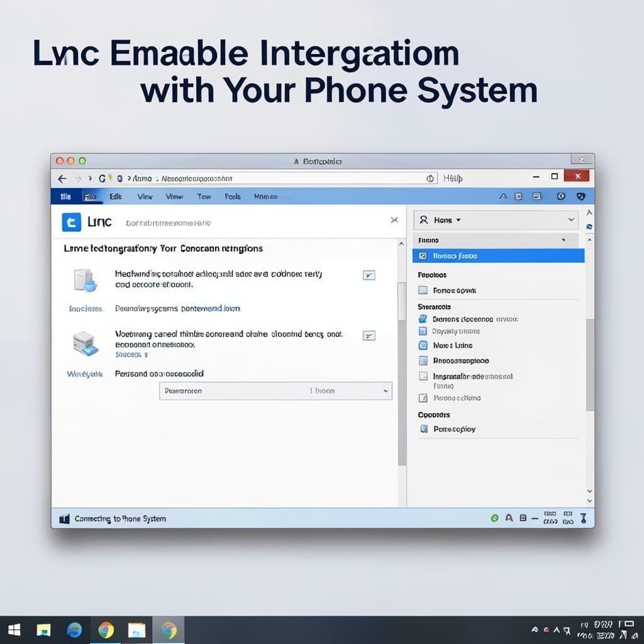
Task: Click the 'Nloroo Lniino' icon
Action: pyautogui.click(x=423, y=345)
